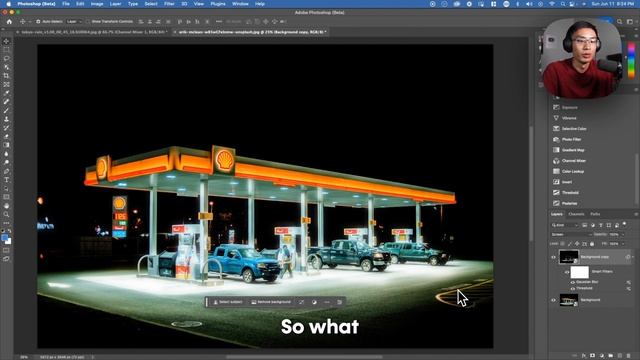The image size is (640, 360).
Task: Toggle lock transparent pixels in Layers panel
Action: coord(562,244)
